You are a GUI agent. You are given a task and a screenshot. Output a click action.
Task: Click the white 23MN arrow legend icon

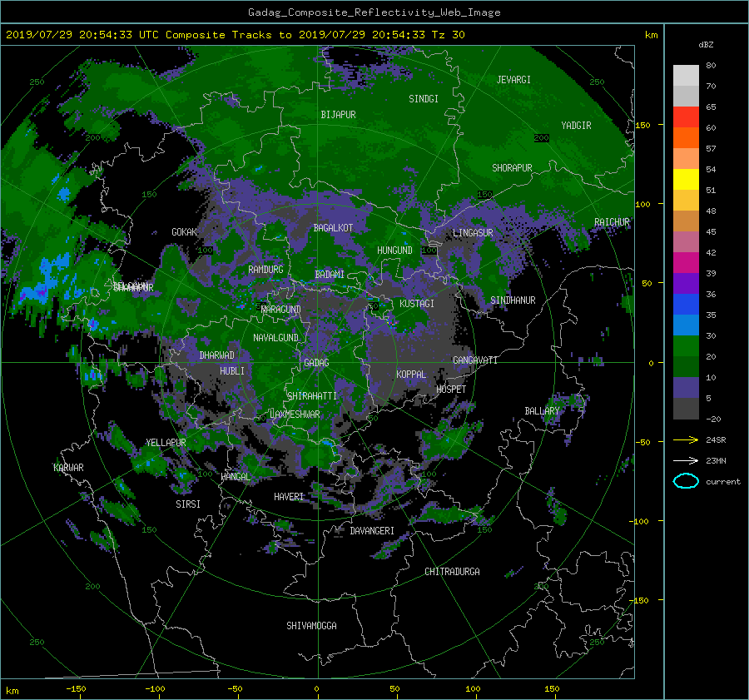point(686,460)
